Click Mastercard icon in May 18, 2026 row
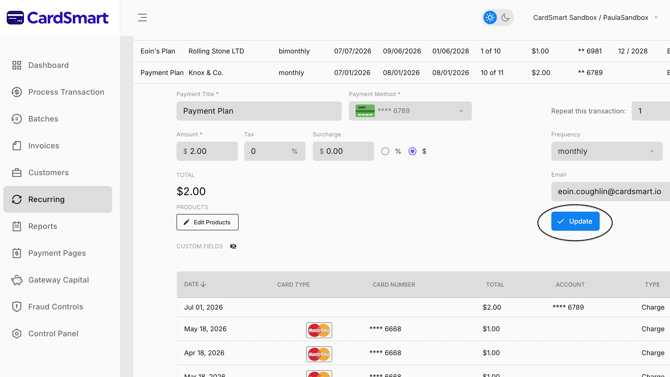 319,330
